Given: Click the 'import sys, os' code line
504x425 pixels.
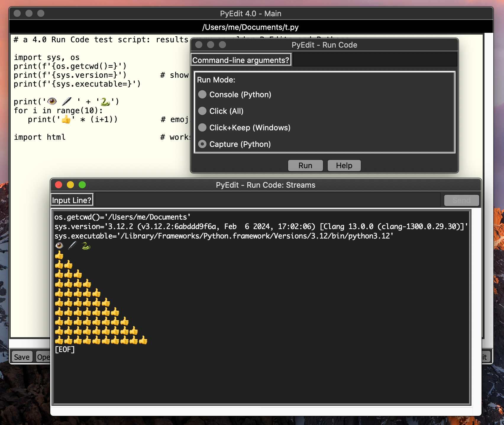Looking at the screenshot, I should [x=47, y=57].
